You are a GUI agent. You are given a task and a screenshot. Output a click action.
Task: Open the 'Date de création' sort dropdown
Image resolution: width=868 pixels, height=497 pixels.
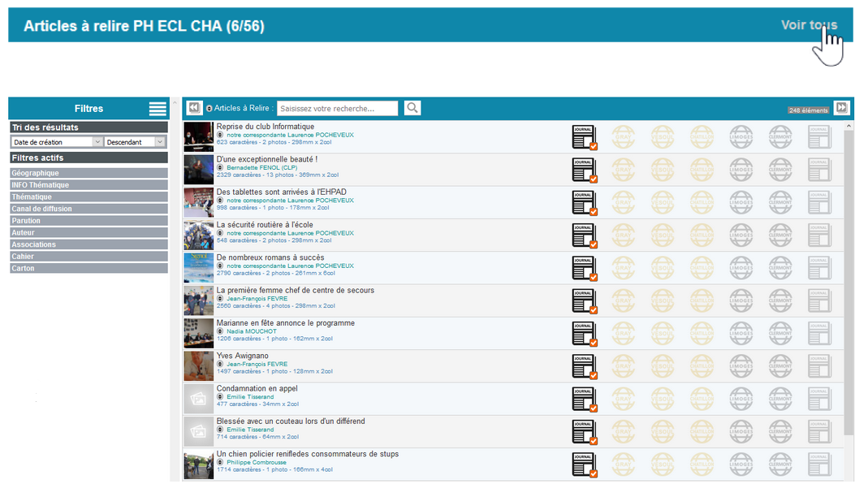[56, 142]
